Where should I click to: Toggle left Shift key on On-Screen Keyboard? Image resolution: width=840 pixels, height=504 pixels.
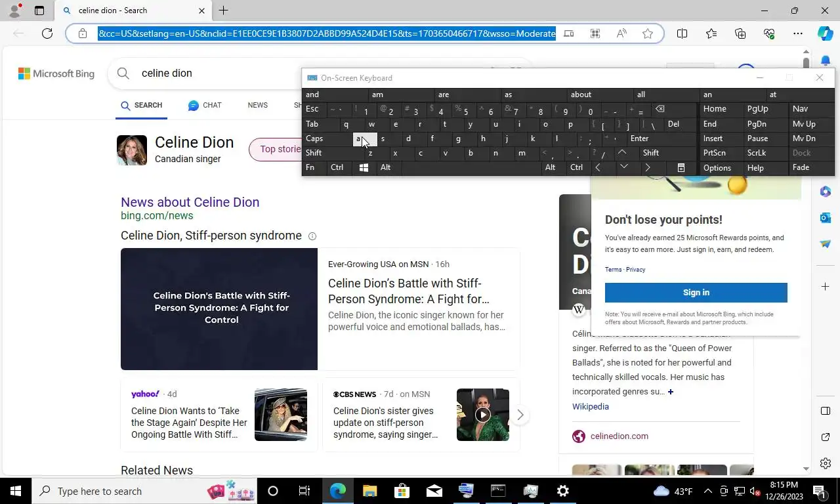click(x=333, y=153)
